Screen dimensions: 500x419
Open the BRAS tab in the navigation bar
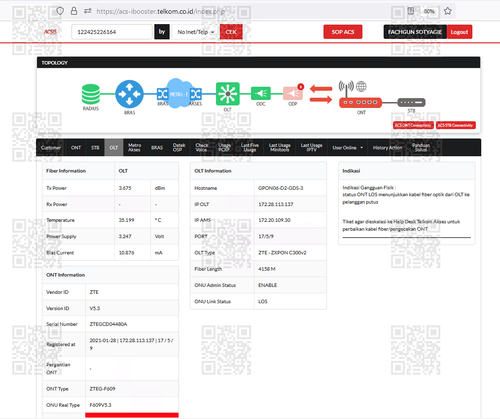click(x=157, y=147)
